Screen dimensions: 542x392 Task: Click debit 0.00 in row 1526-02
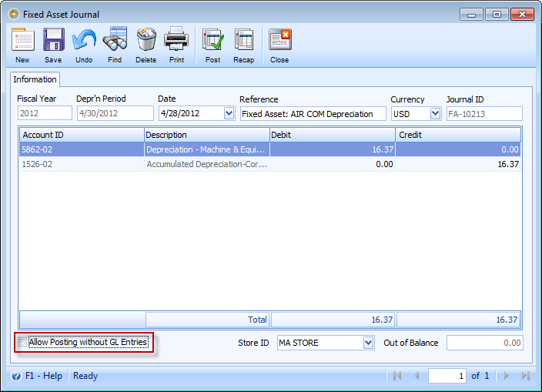click(332, 164)
